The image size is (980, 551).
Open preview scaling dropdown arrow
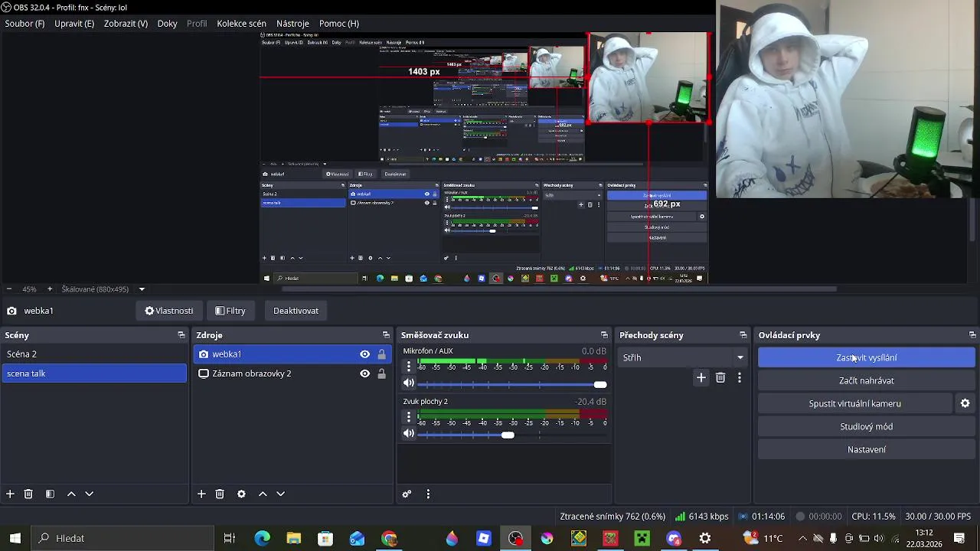142,289
